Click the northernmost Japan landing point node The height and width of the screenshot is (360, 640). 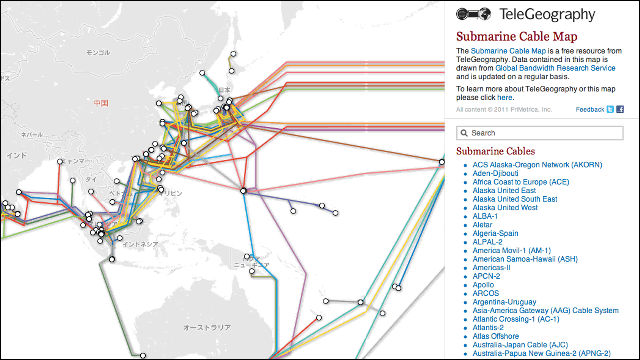point(233,53)
